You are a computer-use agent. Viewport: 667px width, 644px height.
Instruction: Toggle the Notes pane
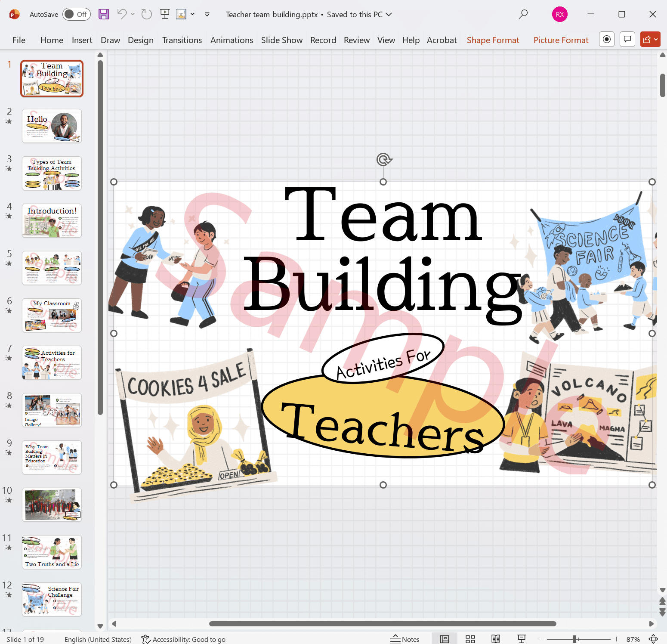point(405,639)
